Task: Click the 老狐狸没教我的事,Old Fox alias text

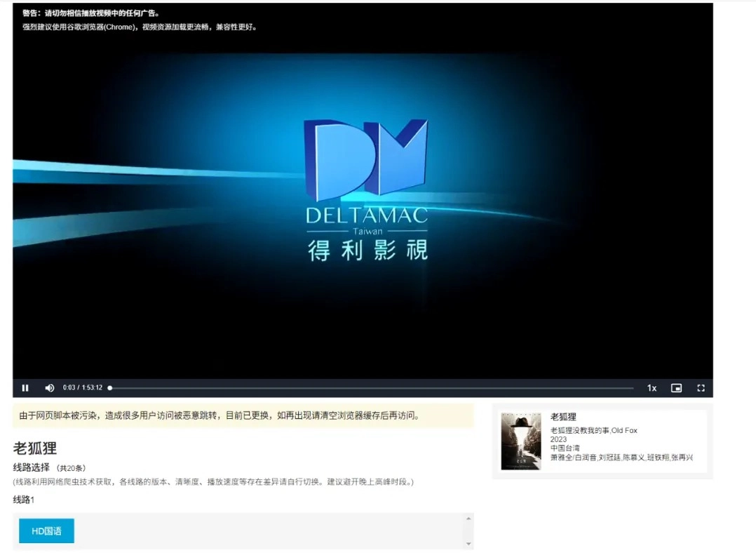Action: point(593,430)
